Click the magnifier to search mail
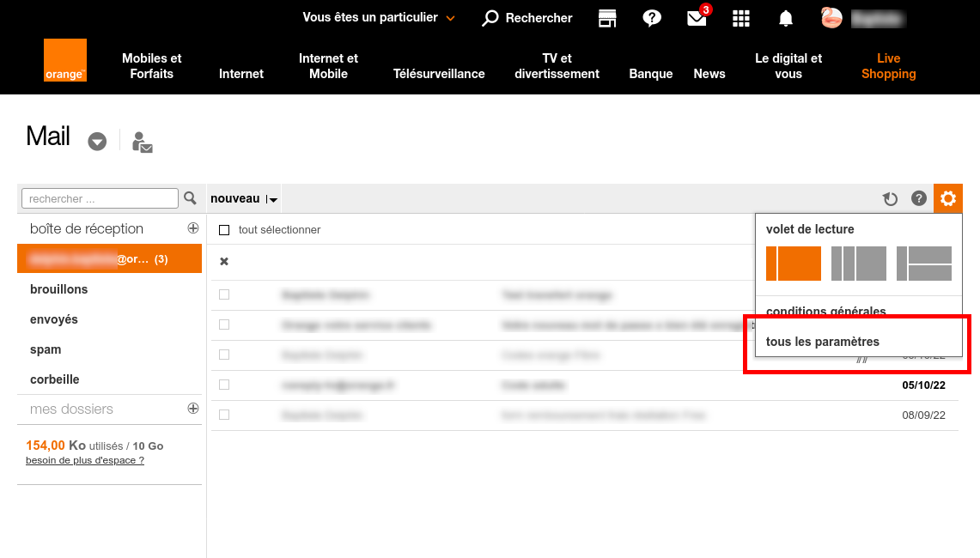Image resolution: width=980 pixels, height=558 pixels. [x=190, y=198]
